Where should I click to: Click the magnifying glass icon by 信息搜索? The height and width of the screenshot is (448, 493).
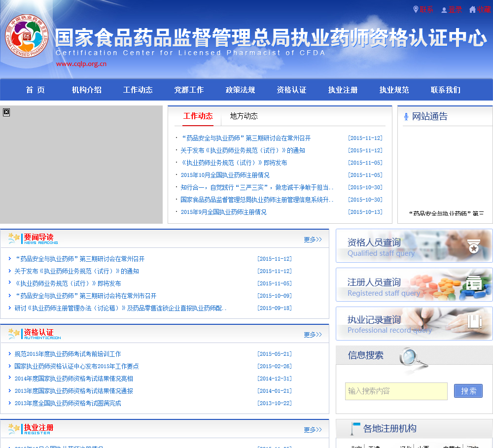(414, 358)
